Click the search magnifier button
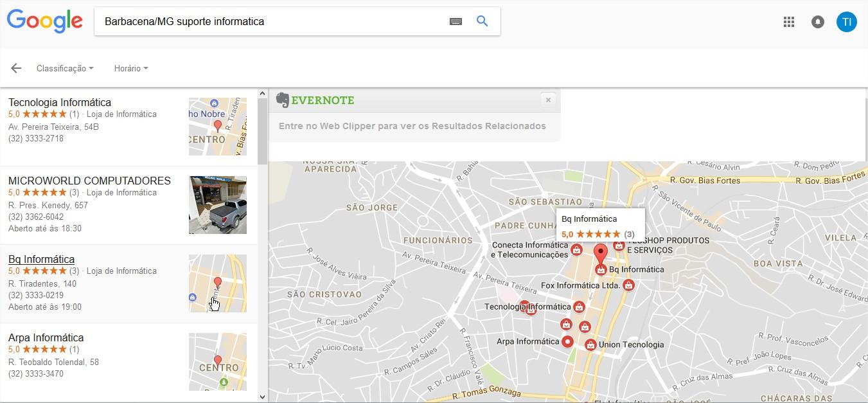Screen dimensions: 868x403 (x=483, y=21)
